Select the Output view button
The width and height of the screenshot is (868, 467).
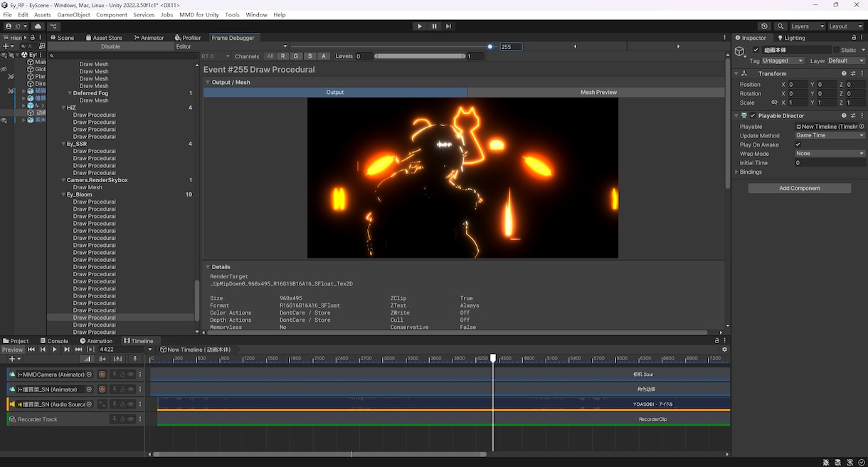(x=335, y=93)
